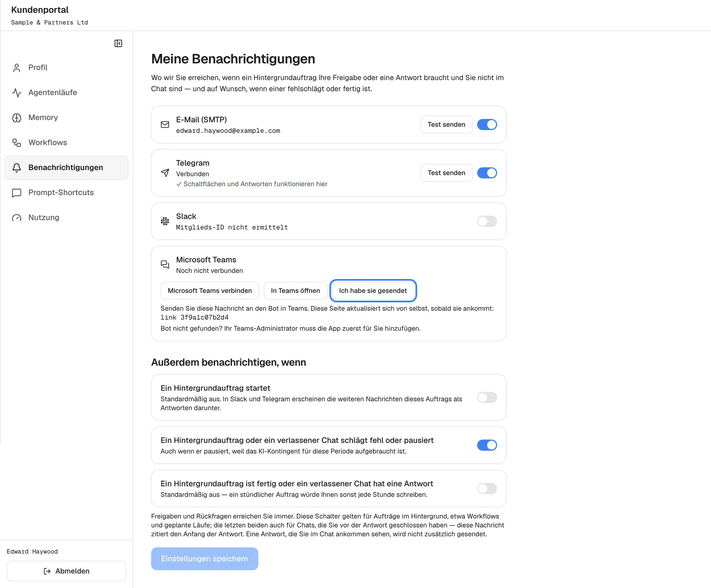
Task: Go to Agentenläufe in the sidebar
Action: (66, 92)
